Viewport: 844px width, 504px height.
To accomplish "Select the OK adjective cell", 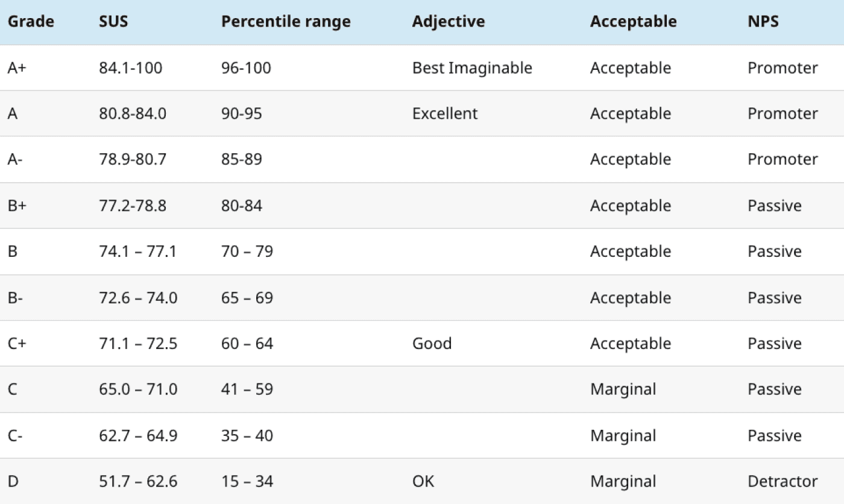I will click(x=423, y=482).
